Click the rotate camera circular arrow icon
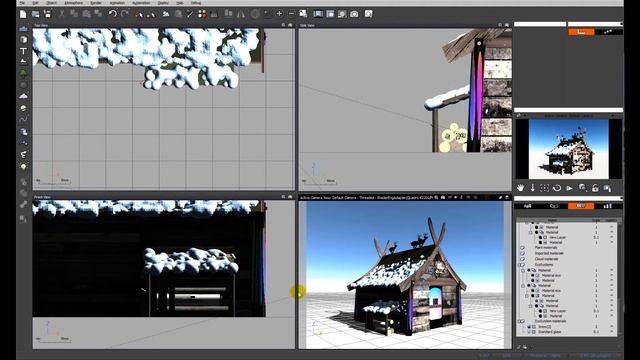Screen dimensions: 640x360 tap(557, 188)
